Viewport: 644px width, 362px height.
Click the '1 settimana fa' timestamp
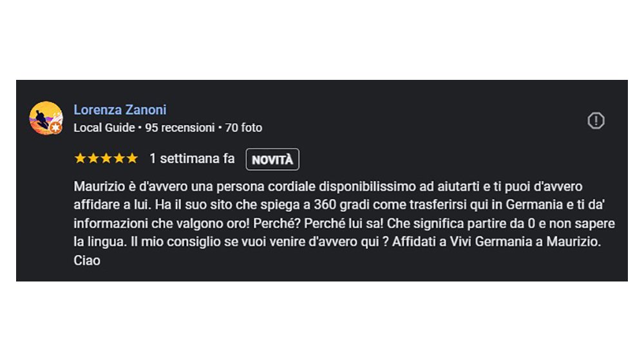click(192, 158)
